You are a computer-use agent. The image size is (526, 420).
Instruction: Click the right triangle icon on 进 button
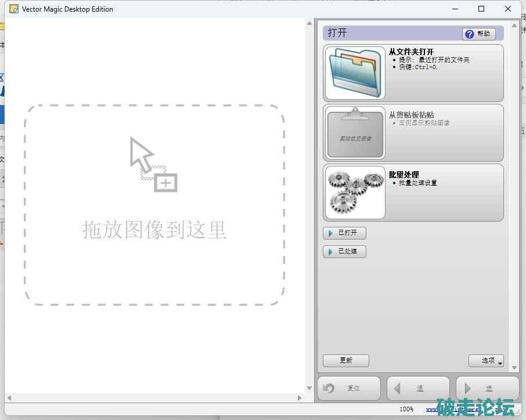pyautogui.click(x=468, y=388)
